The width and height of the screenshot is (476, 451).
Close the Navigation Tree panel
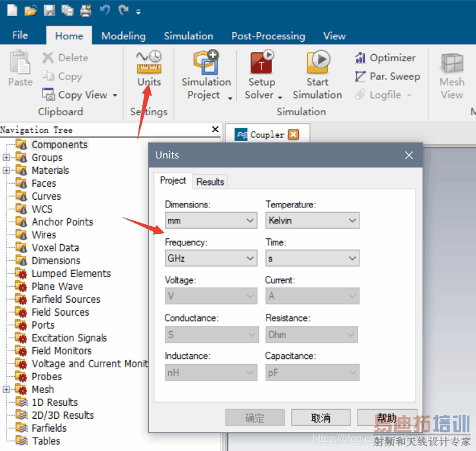click(x=215, y=130)
